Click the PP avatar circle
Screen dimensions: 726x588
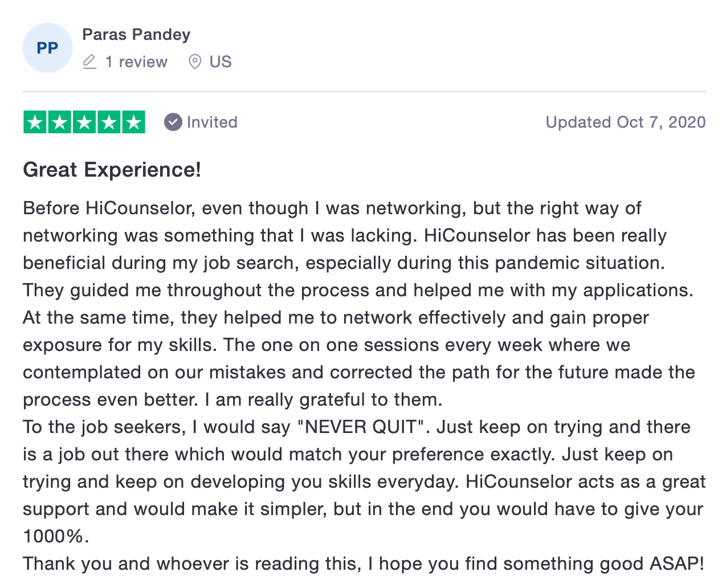pos(48,48)
